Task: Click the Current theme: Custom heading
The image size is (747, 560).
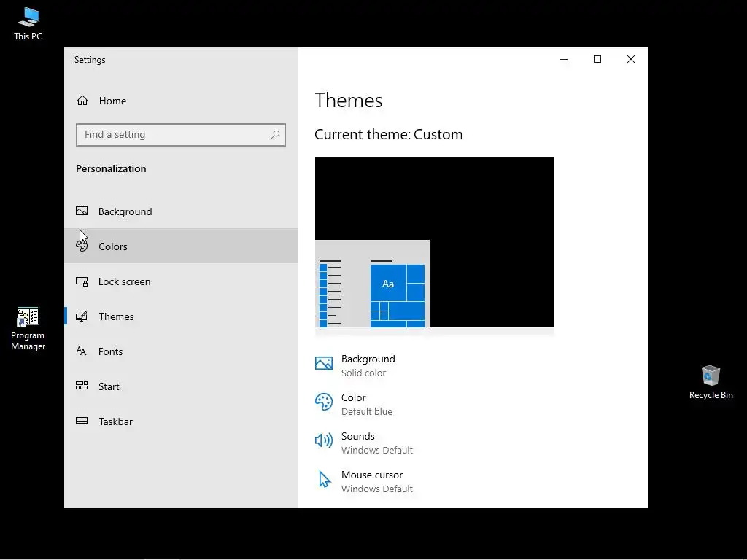Action: tap(388, 134)
